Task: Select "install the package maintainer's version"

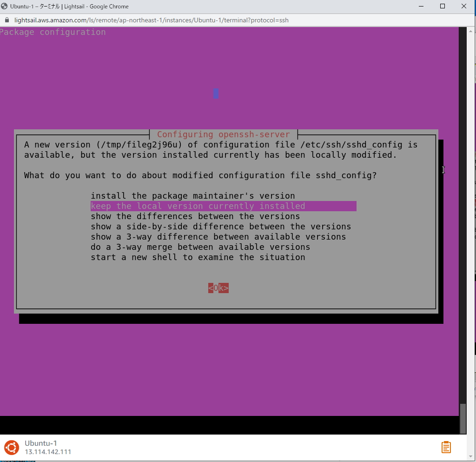Action: pyautogui.click(x=193, y=195)
